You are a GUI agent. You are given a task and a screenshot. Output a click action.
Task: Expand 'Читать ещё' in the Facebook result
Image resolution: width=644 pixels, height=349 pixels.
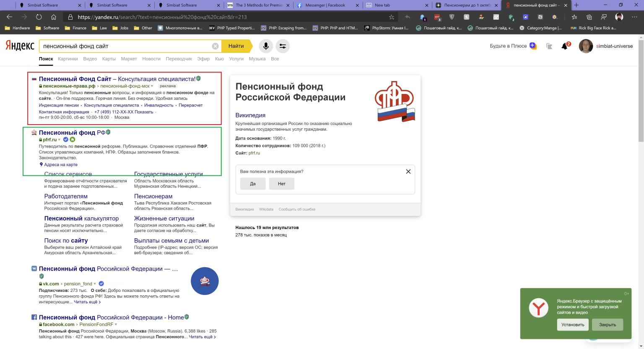(203, 337)
